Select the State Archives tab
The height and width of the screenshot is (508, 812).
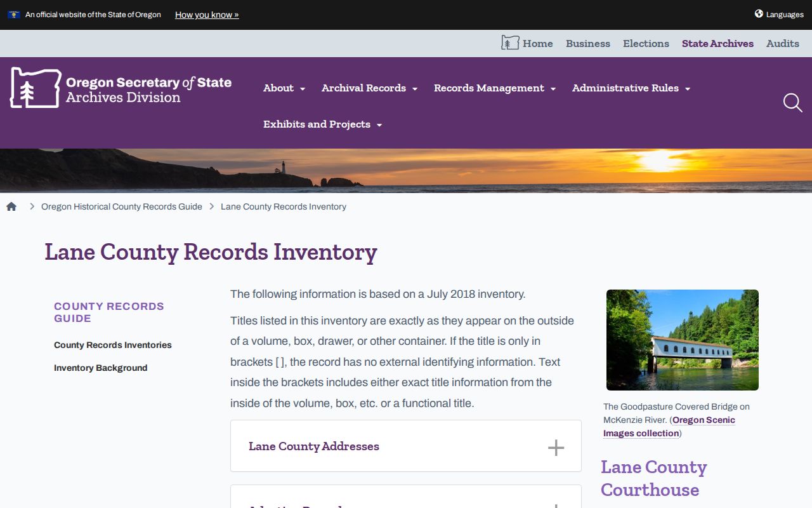tap(717, 44)
